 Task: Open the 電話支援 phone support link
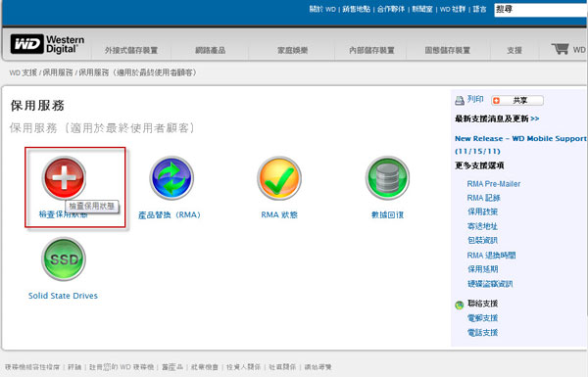click(x=482, y=332)
